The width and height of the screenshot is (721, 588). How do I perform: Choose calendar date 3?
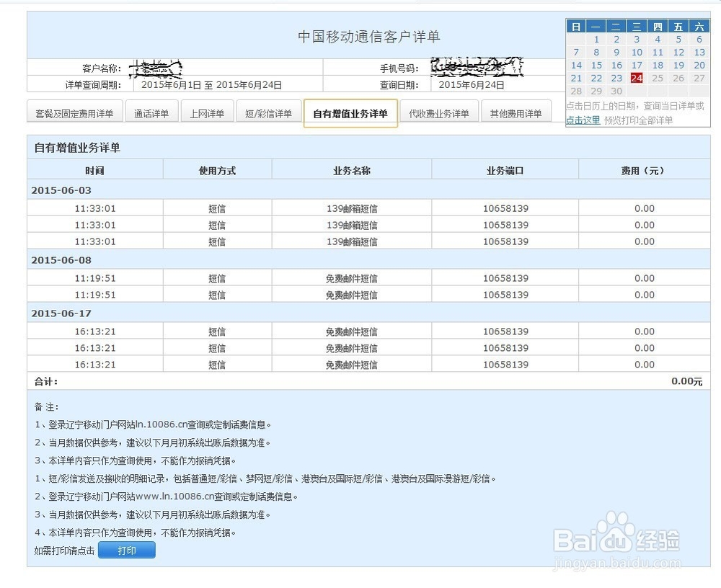637,40
